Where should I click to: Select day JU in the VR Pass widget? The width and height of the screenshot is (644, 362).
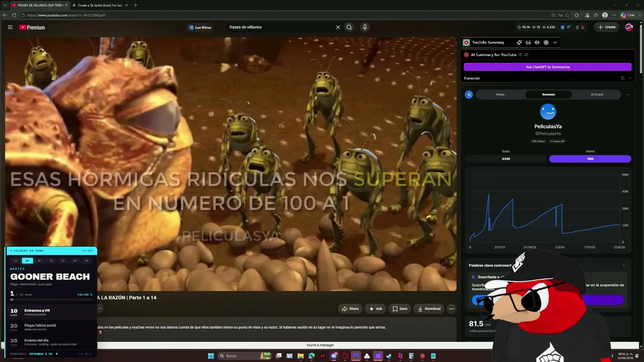pos(51,260)
